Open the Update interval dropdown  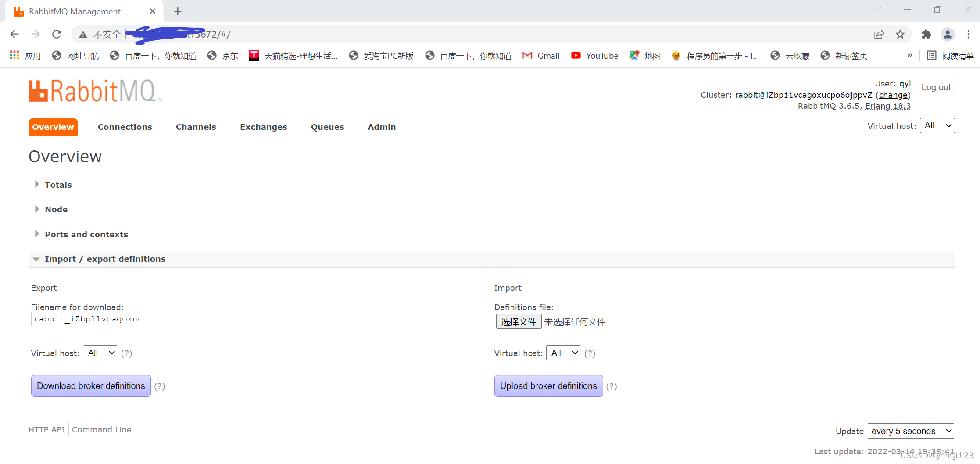click(911, 431)
